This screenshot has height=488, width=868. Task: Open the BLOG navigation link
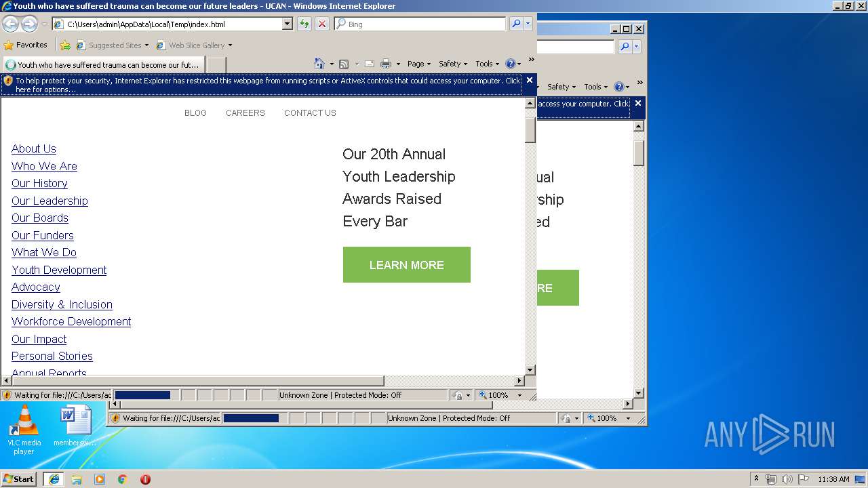click(195, 113)
